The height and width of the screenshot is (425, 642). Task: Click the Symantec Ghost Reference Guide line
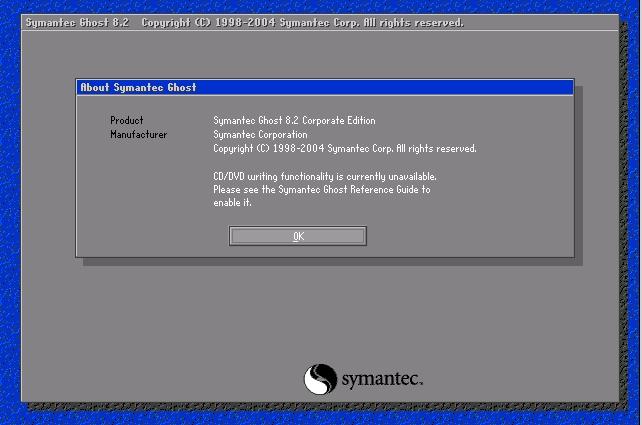pos(321,189)
